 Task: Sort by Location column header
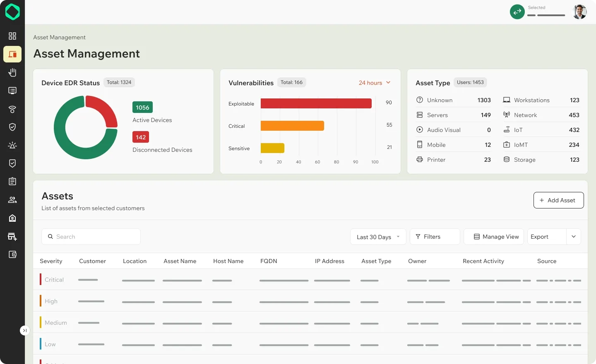(135, 261)
